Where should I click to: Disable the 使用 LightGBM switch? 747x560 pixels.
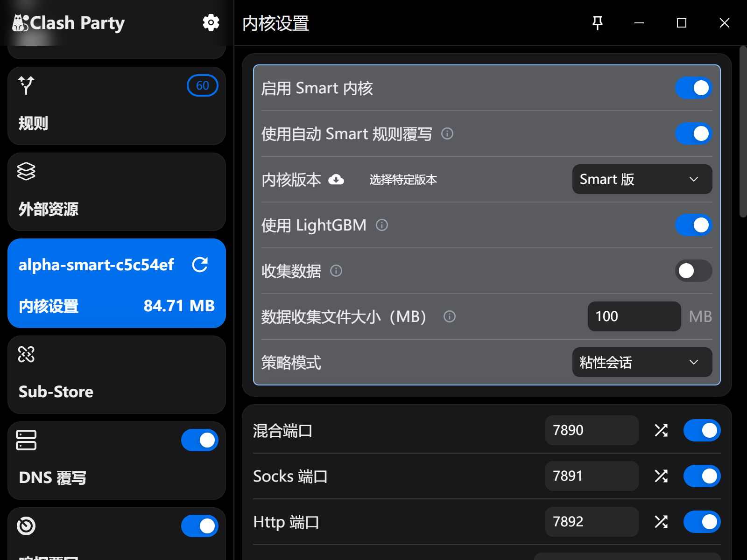pyautogui.click(x=693, y=225)
